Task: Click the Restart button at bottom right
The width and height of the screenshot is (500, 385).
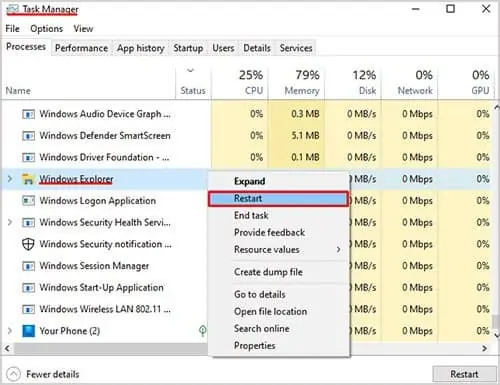Action: point(464,374)
